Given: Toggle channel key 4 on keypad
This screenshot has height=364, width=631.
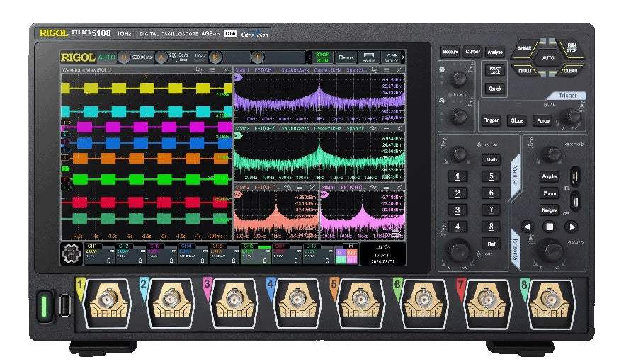Looking at the screenshot, I should coord(457,227).
